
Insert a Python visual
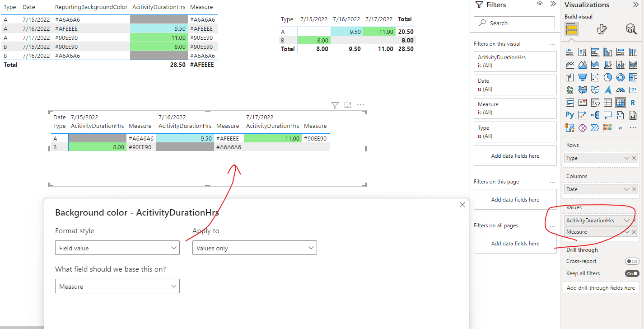[569, 115]
